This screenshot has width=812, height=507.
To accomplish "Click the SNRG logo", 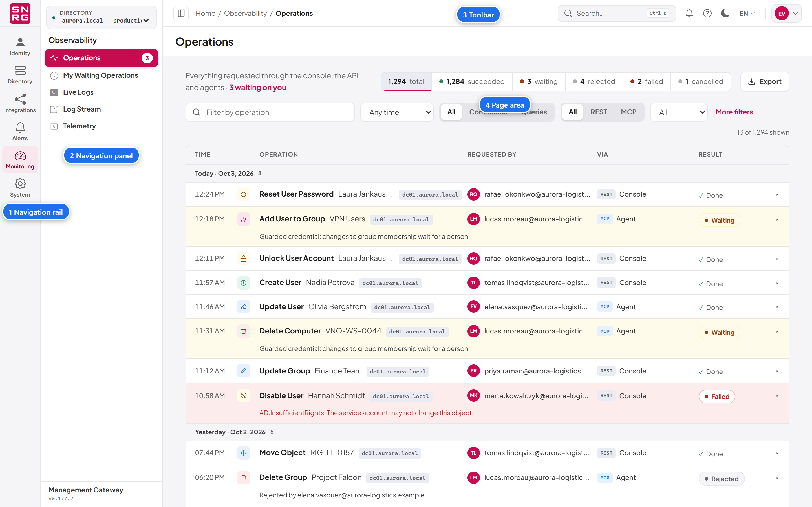I will click(20, 14).
